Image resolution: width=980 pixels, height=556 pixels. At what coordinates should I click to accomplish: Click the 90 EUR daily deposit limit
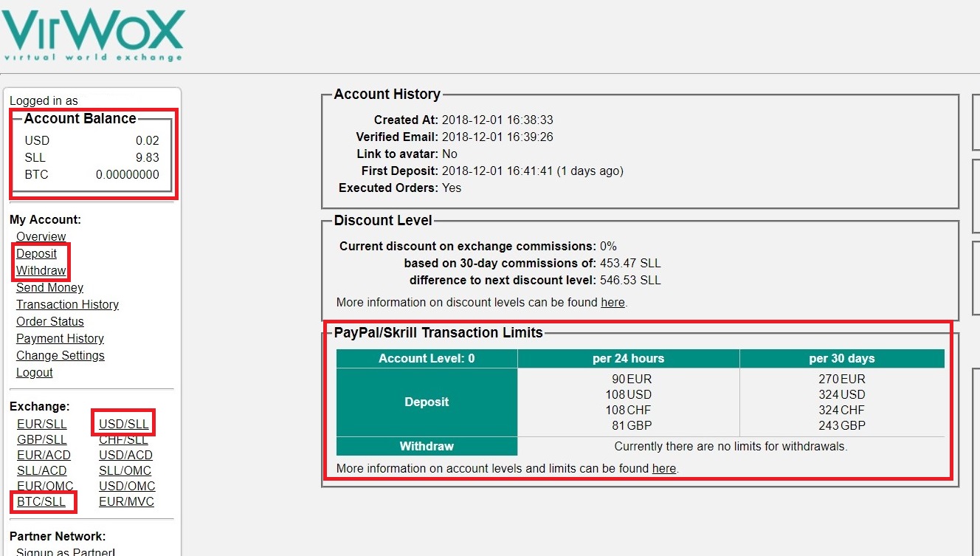click(632, 380)
